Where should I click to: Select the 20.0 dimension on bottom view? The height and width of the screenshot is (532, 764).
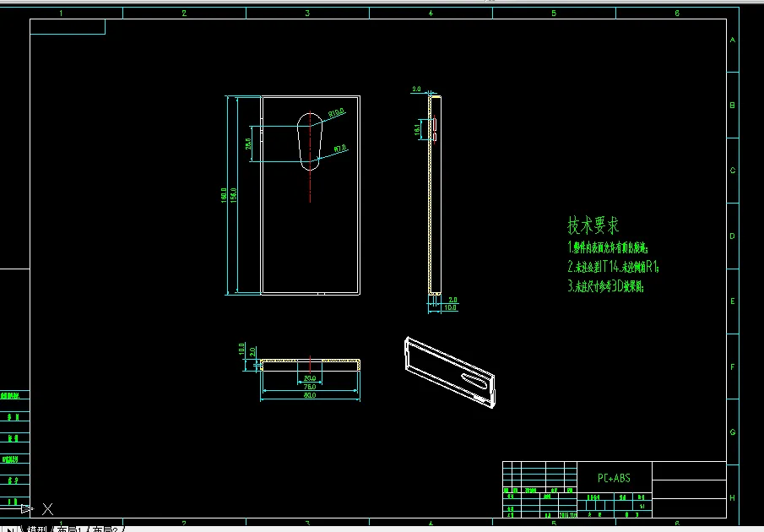pyautogui.click(x=310, y=378)
